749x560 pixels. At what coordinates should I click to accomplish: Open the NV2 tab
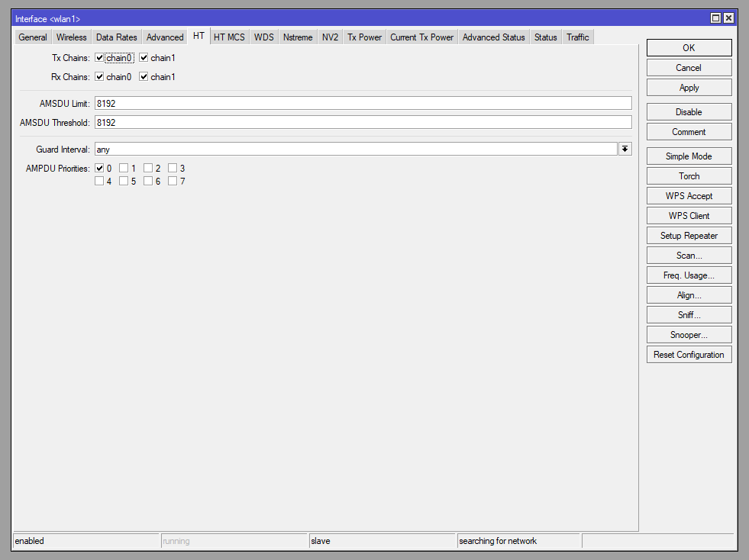330,37
